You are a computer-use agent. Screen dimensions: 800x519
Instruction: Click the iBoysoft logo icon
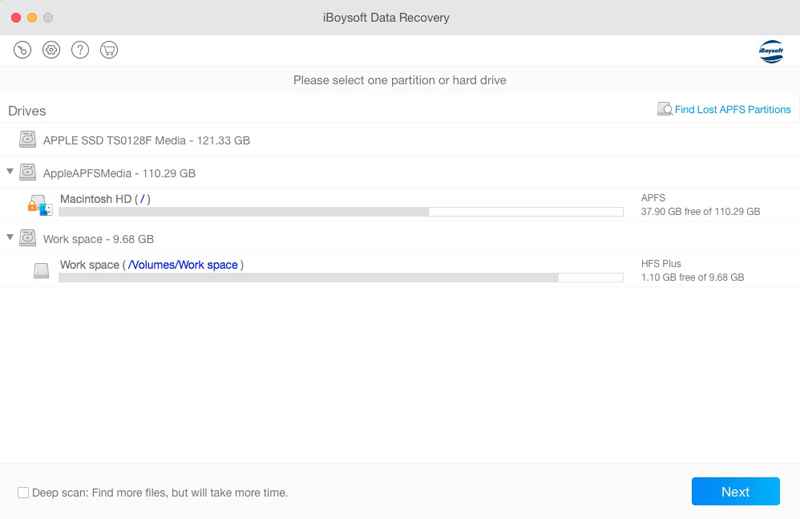point(771,52)
